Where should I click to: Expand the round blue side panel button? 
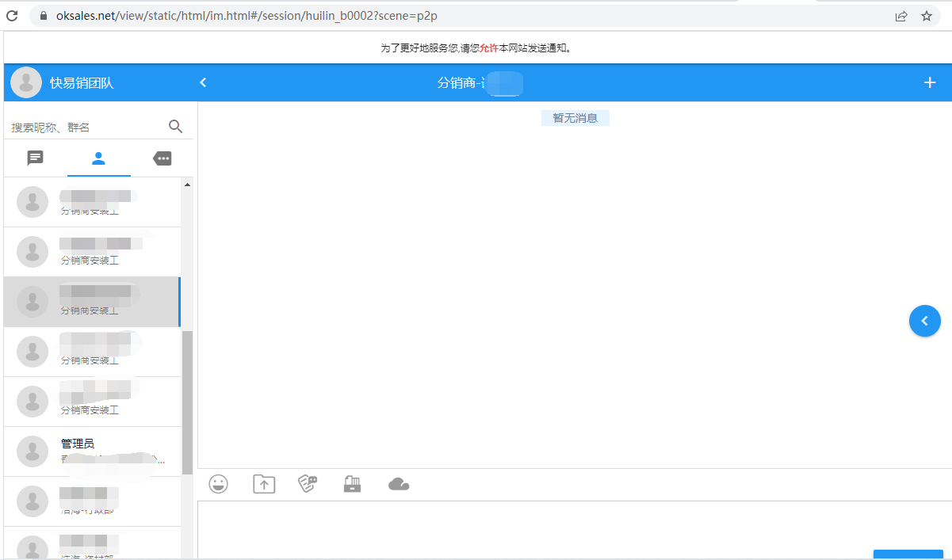924,321
